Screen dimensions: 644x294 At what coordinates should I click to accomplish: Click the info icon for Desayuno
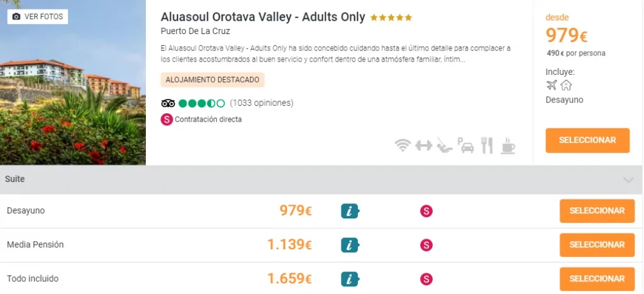(x=350, y=212)
